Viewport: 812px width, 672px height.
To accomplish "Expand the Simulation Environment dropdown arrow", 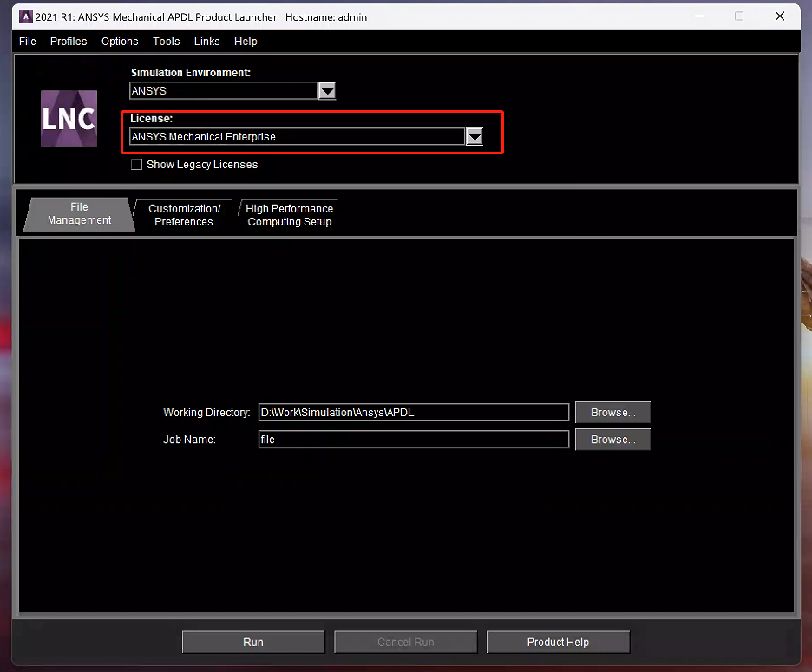I will pos(327,91).
